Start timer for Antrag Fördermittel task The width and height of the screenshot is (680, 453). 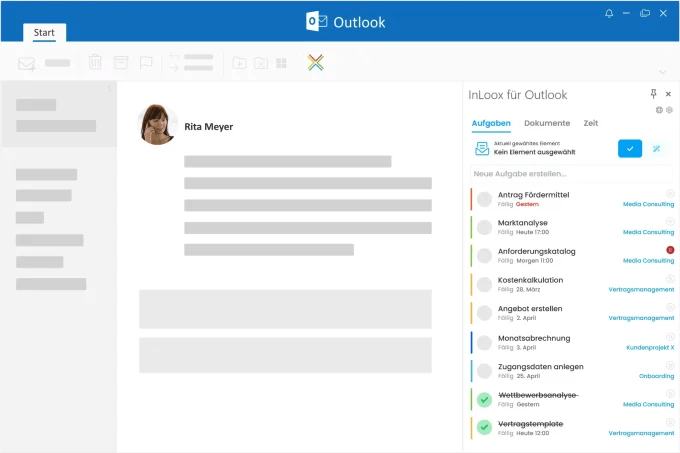click(x=669, y=192)
